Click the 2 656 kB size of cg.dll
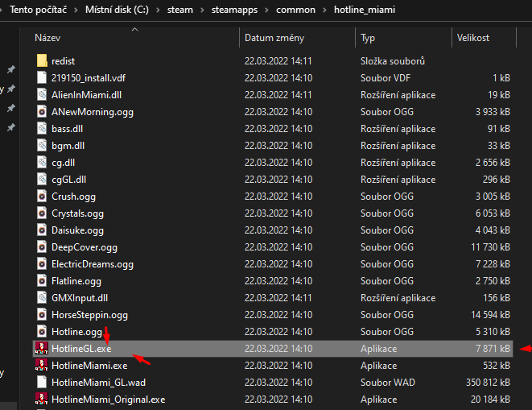The width and height of the screenshot is (532, 410). coord(493,163)
